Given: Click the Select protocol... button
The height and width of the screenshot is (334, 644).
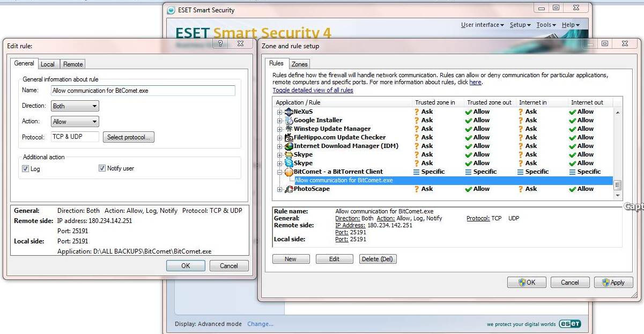Looking at the screenshot, I should tap(129, 137).
